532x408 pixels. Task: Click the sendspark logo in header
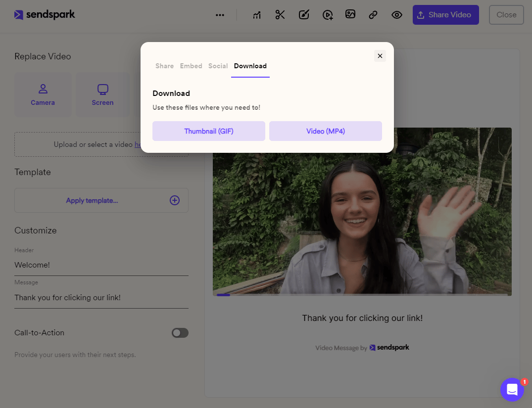45,14
